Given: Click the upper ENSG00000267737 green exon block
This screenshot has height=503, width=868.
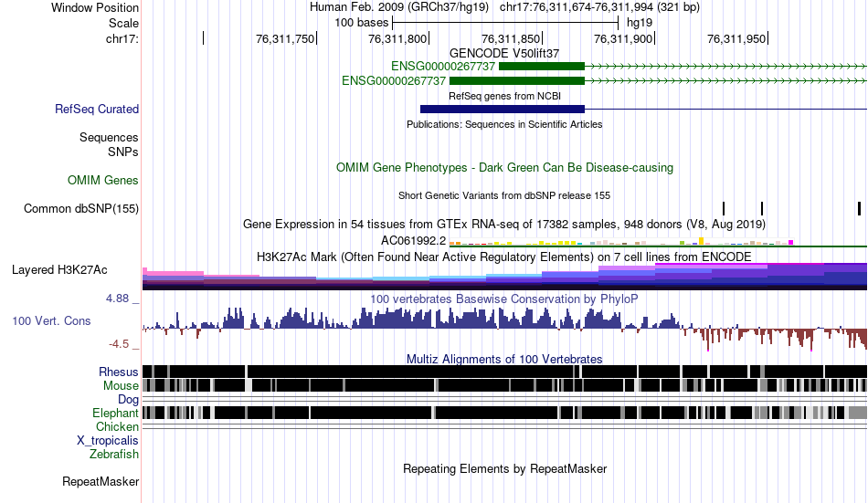Looking at the screenshot, I should (x=542, y=67).
